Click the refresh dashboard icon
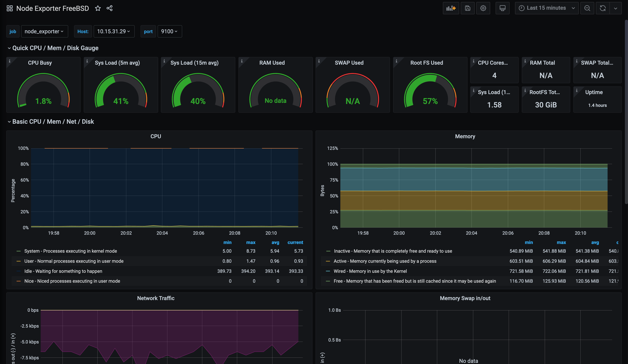Image resolution: width=628 pixels, height=364 pixels. tap(603, 8)
